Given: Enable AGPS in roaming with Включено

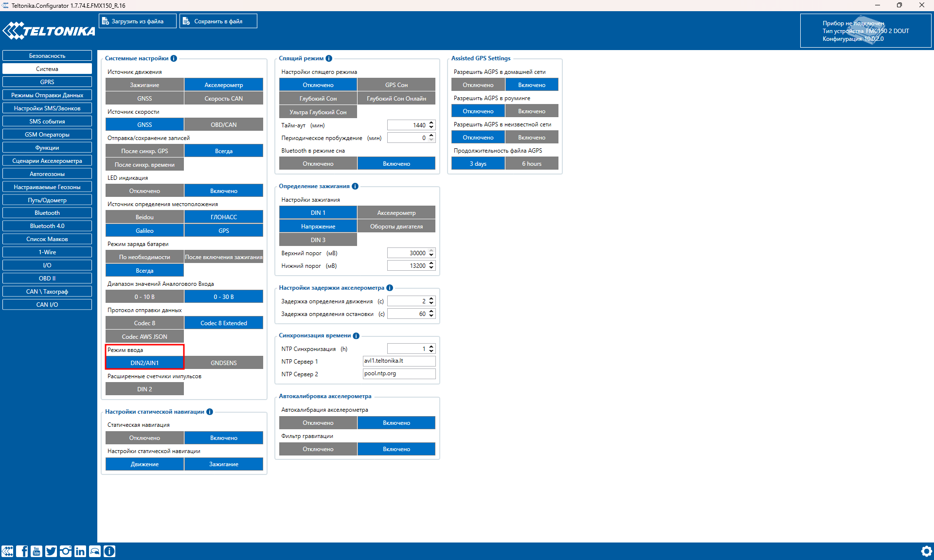Looking at the screenshot, I should 531,111.
